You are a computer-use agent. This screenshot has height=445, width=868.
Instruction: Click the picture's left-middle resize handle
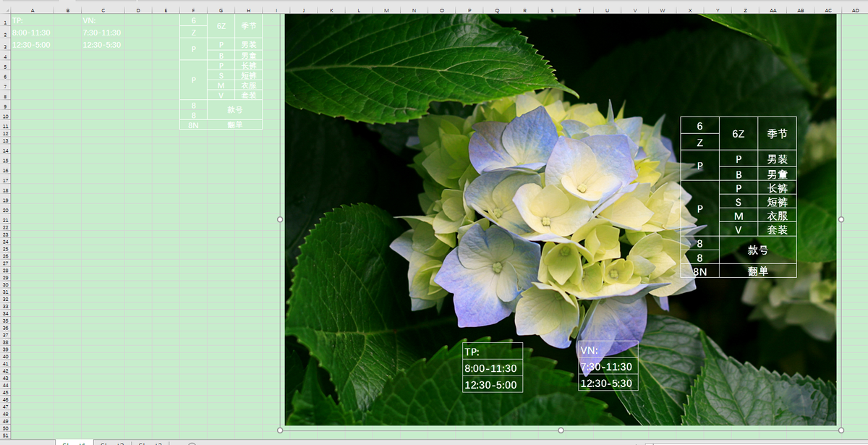coord(280,219)
